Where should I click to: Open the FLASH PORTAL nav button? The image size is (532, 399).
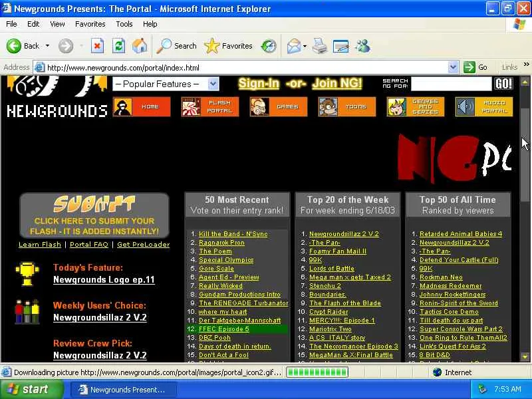point(210,106)
